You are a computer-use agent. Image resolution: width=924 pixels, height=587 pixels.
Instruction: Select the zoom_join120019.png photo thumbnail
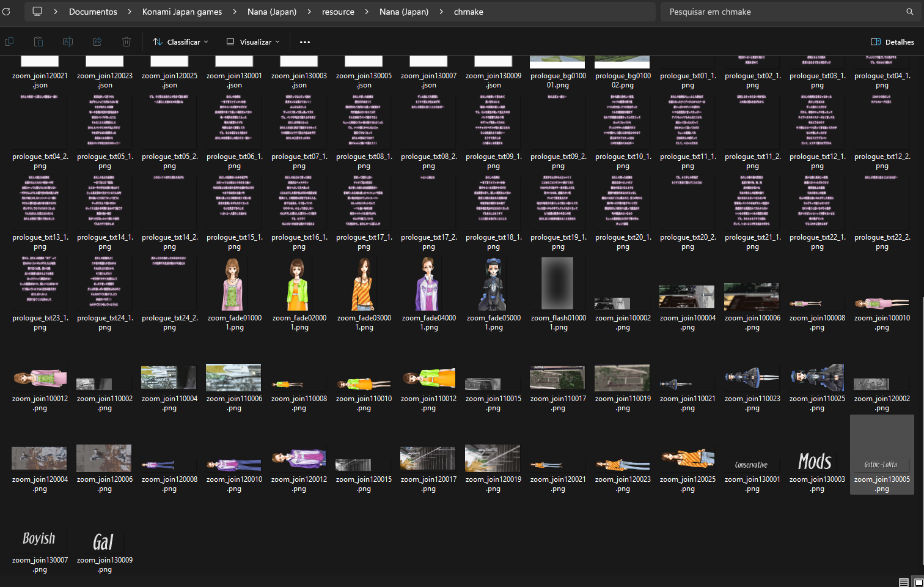(x=493, y=458)
